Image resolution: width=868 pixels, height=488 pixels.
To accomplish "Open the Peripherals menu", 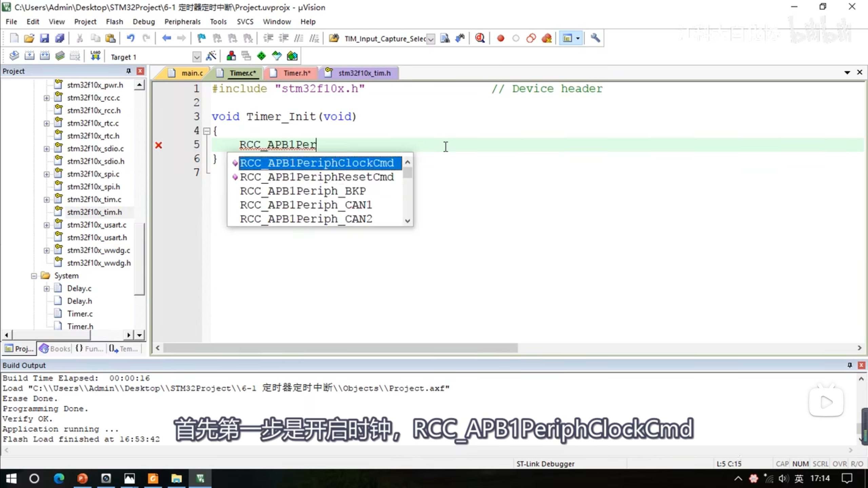I will pos(182,22).
